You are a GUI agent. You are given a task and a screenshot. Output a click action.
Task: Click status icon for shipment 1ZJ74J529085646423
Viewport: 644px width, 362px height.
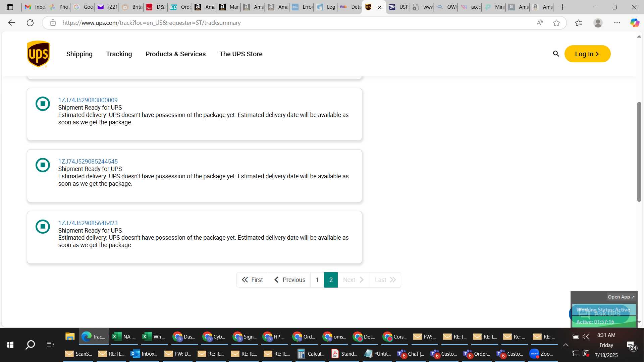[x=43, y=227]
